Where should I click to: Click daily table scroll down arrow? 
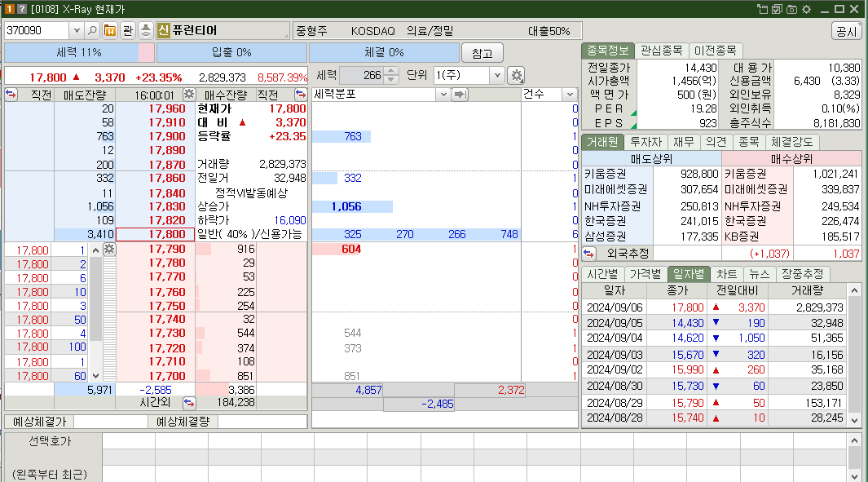pyautogui.click(x=854, y=421)
